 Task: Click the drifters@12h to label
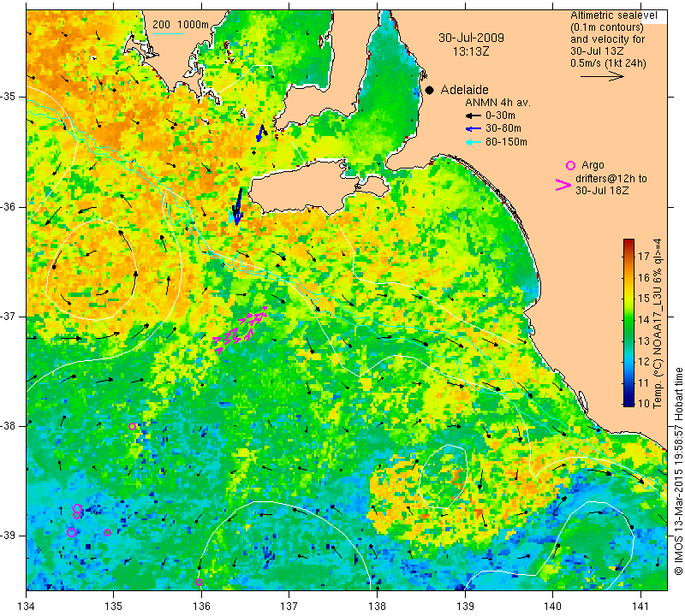pyautogui.click(x=611, y=179)
